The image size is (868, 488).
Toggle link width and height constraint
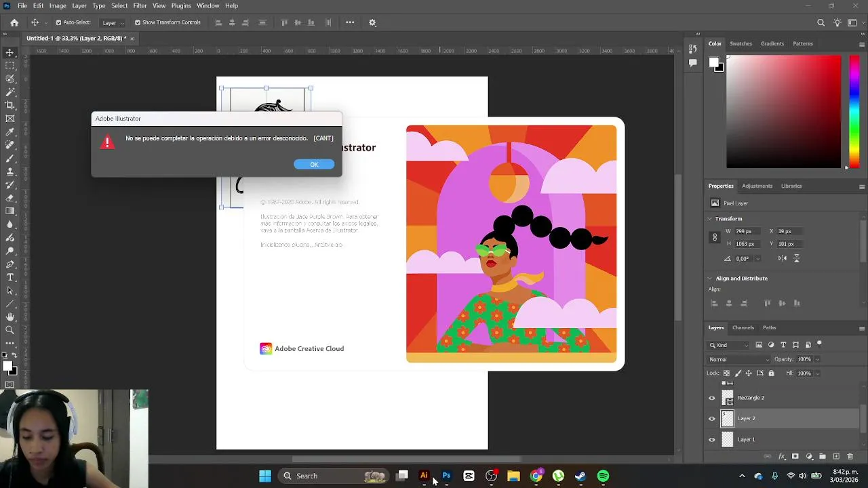[x=714, y=237]
